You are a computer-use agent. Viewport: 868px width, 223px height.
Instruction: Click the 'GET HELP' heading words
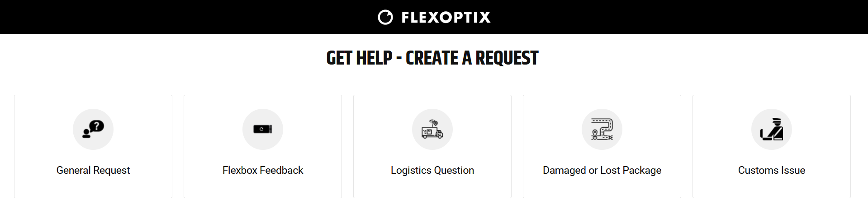pyautogui.click(x=359, y=58)
